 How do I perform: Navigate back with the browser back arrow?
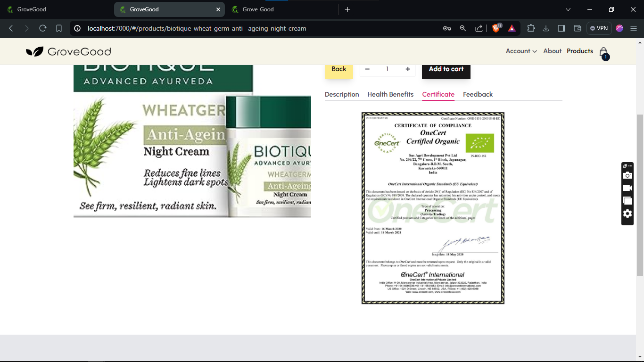pyautogui.click(x=11, y=28)
